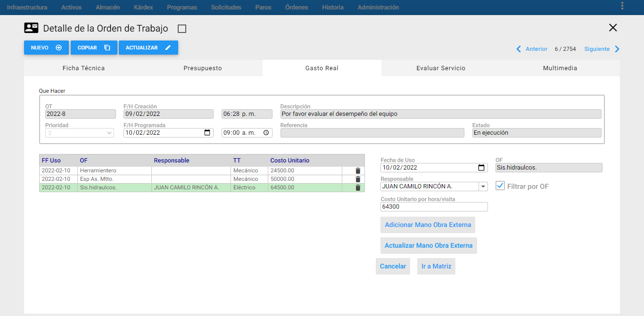Click the right chevron beside Siguiente
644x316 pixels.
(617, 49)
